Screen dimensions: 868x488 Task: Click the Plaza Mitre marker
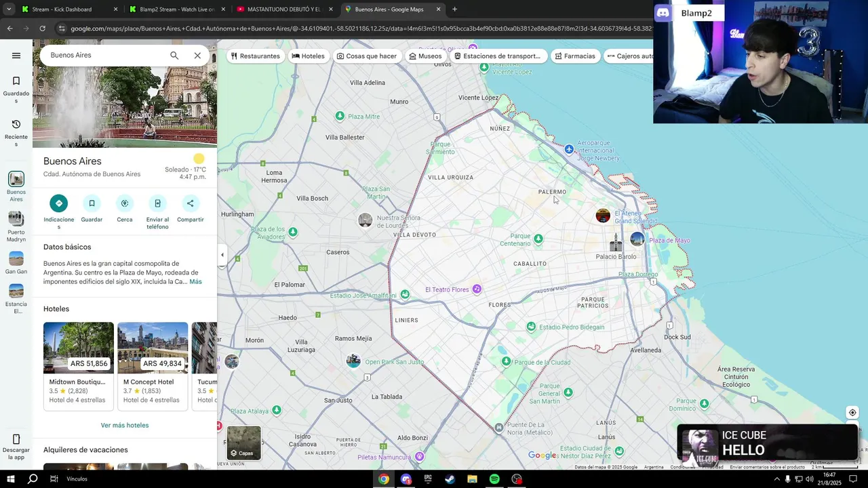(x=340, y=117)
